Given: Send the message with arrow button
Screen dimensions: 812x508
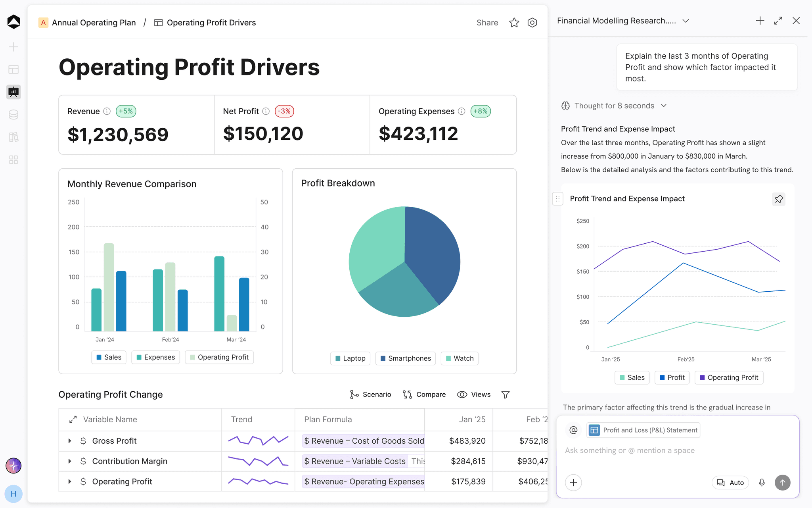Looking at the screenshot, I should tap(783, 483).
